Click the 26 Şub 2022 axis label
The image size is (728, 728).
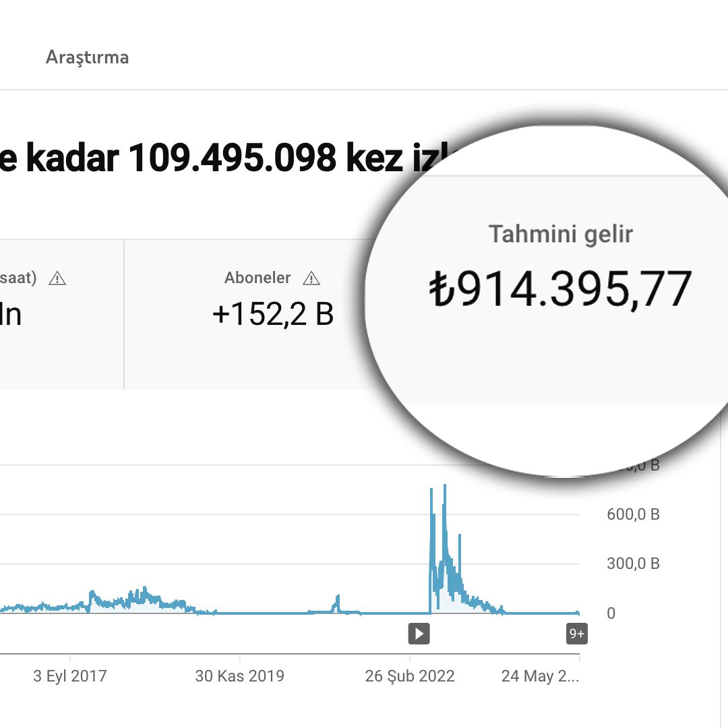pos(410,676)
